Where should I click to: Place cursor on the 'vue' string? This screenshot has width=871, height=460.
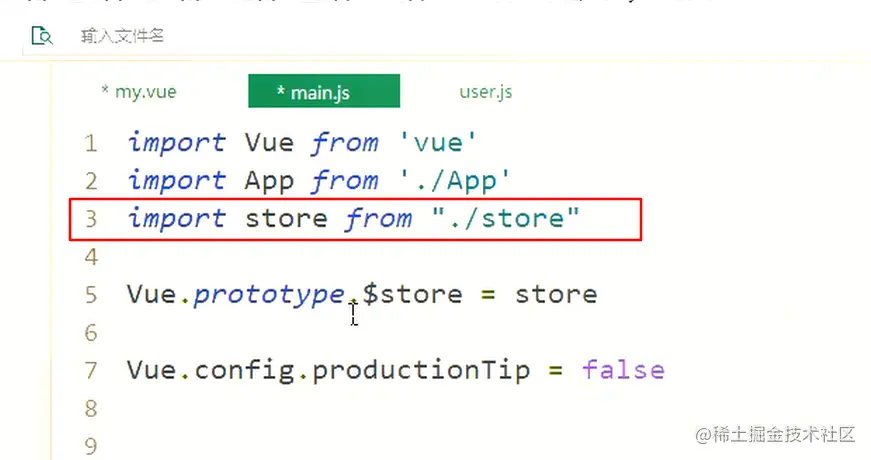coord(438,143)
